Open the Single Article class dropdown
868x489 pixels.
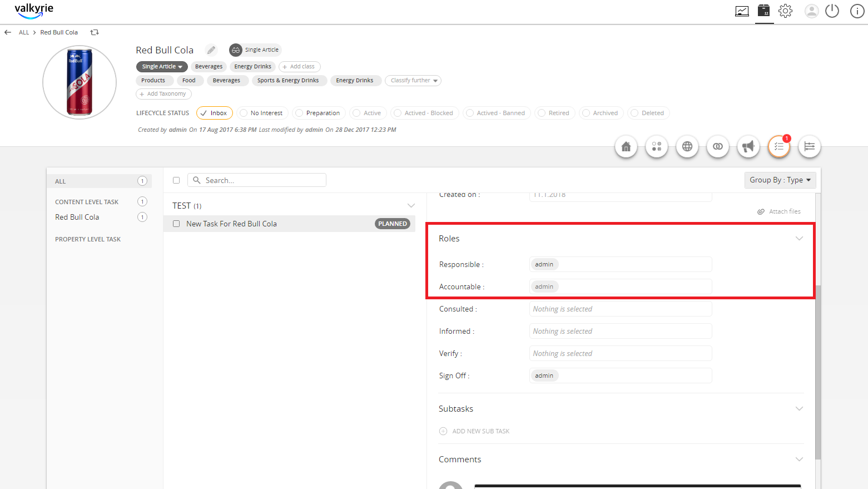(x=162, y=67)
